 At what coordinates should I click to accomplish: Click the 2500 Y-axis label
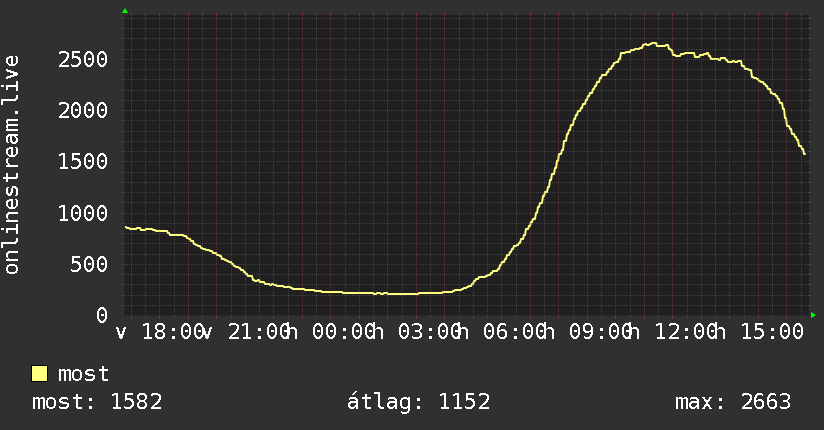[x=83, y=59]
